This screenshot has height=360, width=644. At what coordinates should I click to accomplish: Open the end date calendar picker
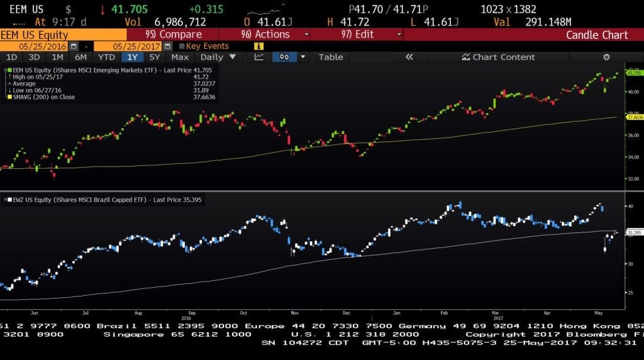(x=167, y=46)
